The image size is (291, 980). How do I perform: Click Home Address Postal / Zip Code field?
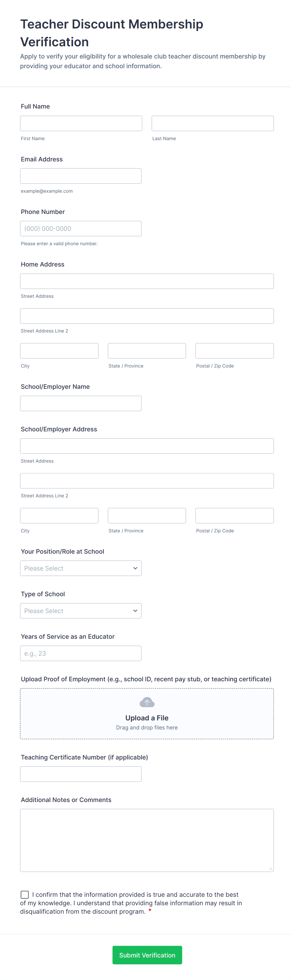point(234,351)
